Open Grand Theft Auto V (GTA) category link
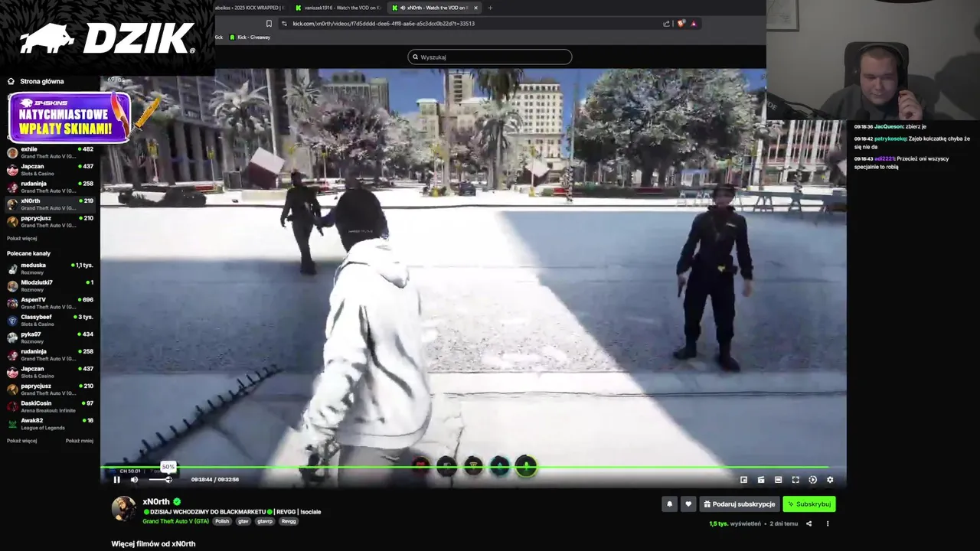 pyautogui.click(x=175, y=521)
